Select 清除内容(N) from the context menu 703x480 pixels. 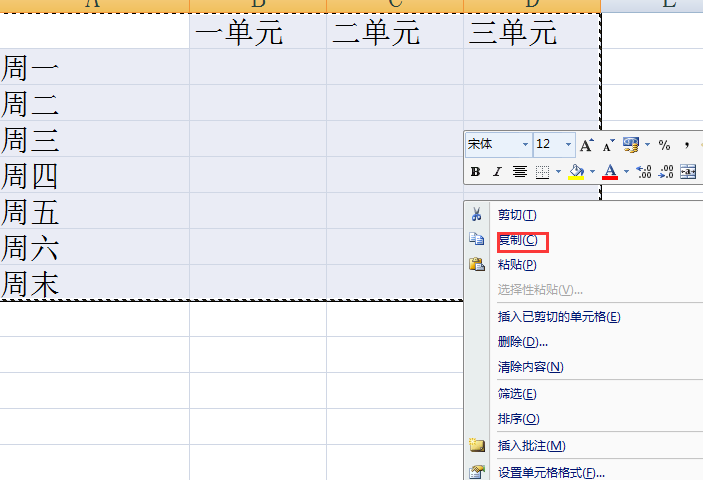[x=530, y=367]
